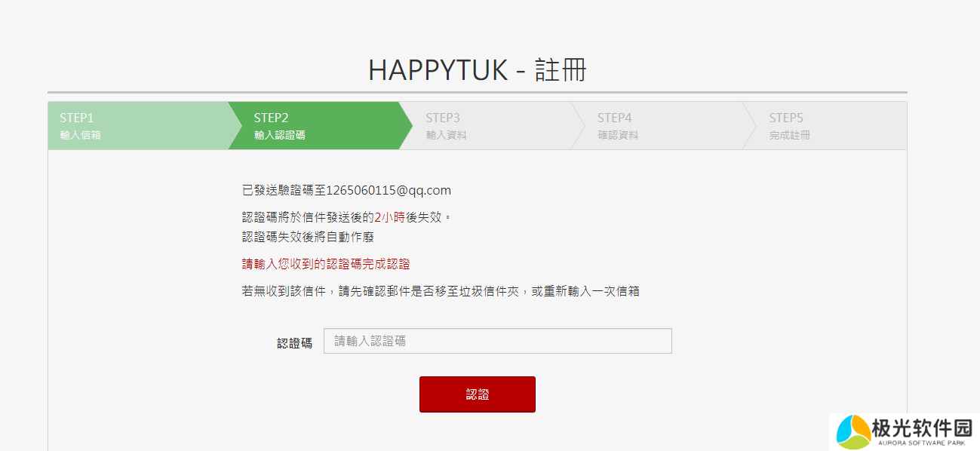
Task: Click the HAPPYTUK - 註冊 page title
Action: 478,69
